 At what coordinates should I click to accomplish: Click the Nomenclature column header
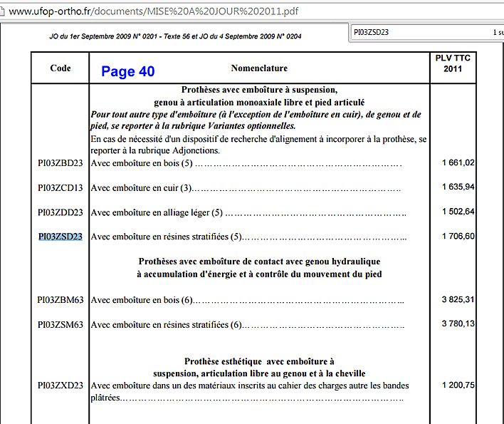click(x=259, y=68)
